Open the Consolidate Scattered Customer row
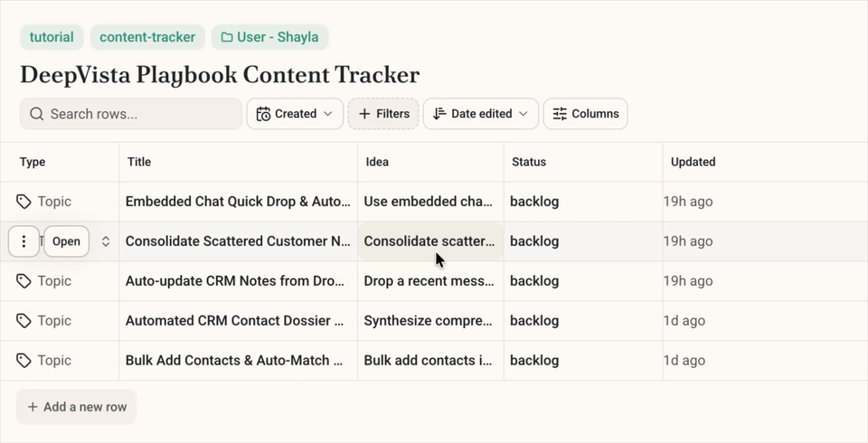 click(66, 241)
